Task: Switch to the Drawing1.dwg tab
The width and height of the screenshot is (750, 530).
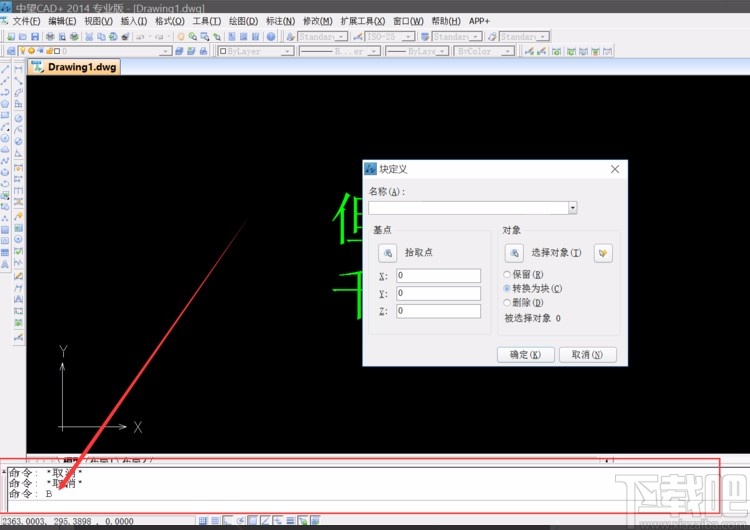Action: coord(74,67)
